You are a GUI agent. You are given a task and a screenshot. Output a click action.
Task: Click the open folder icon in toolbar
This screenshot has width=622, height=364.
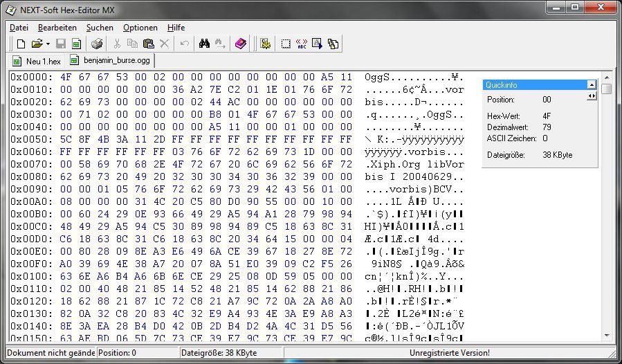click(36, 44)
